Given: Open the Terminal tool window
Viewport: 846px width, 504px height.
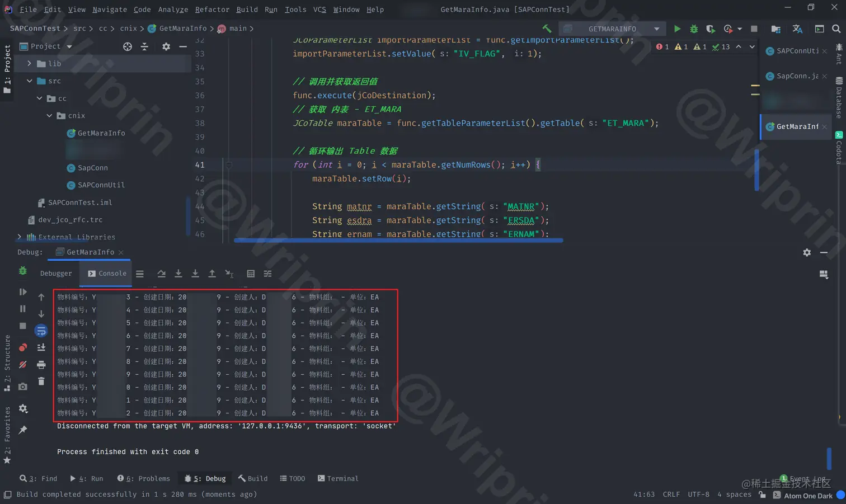Looking at the screenshot, I should [x=337, y=478].
